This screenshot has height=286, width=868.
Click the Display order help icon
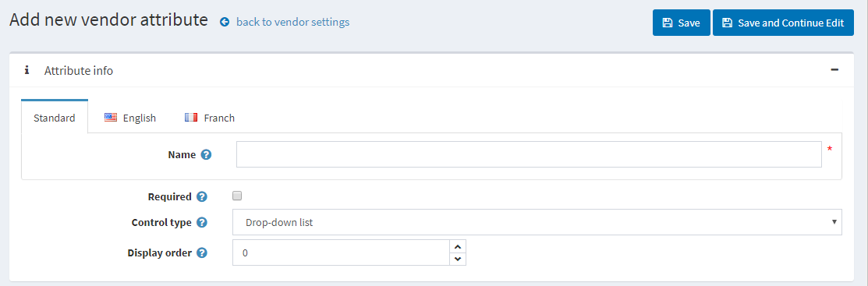202,252
